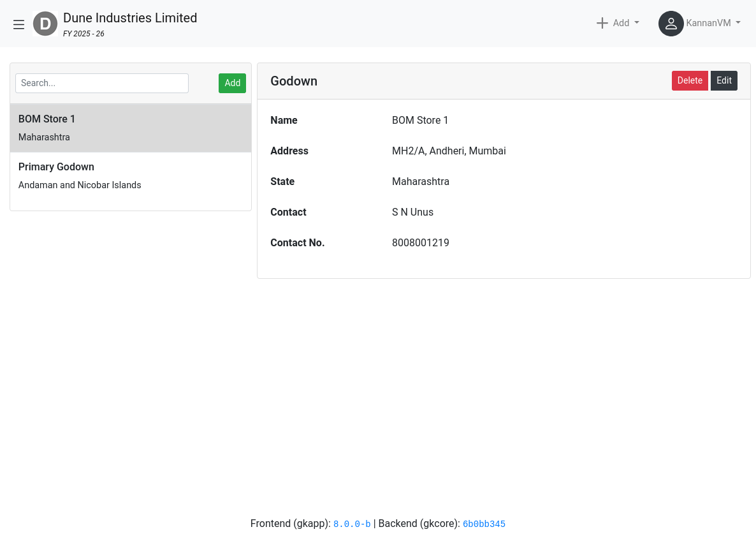Click the Godown panel heading
This screenshot has height=534, width=756.
[294, 81]
